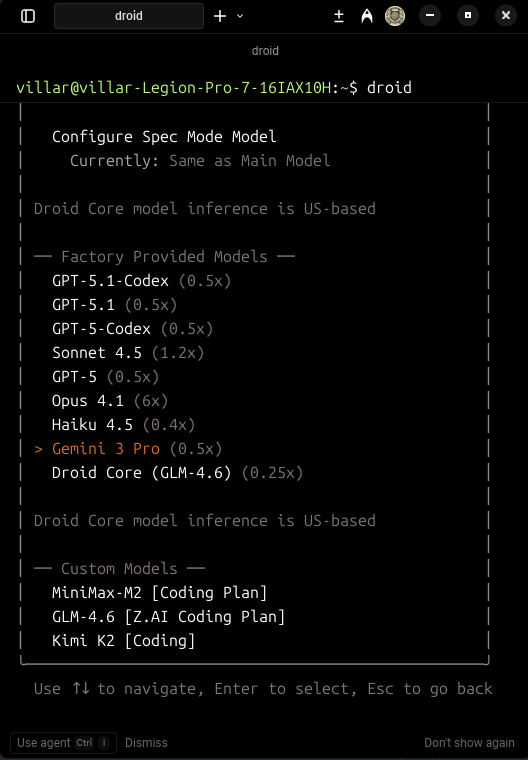Open the AI agent icon
The image size is (528, 760).
(367, 16)
